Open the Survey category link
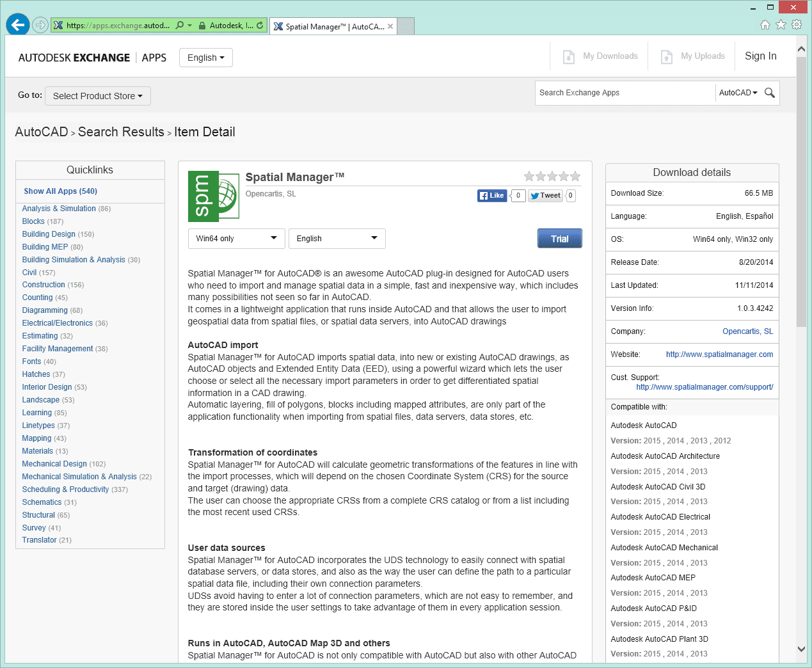Viewport: 812px width, 668px height. [x=34, y=528]
